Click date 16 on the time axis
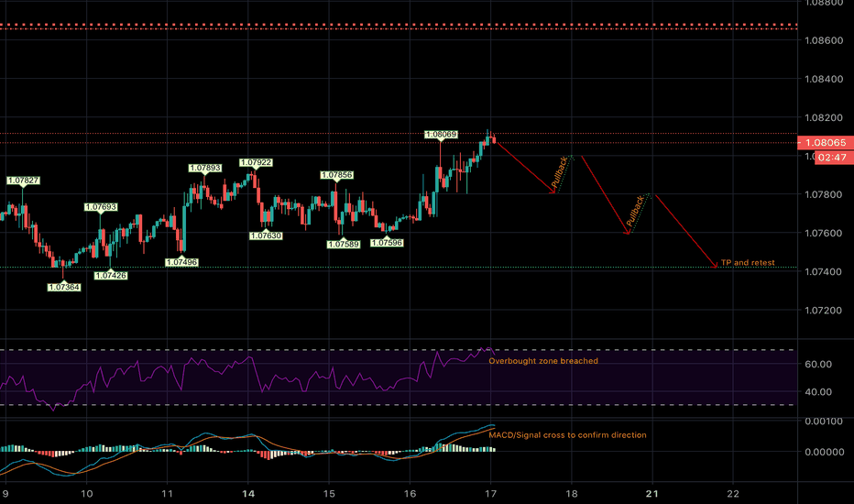Viewport: 854px width, 504px height. pos(410,494)
